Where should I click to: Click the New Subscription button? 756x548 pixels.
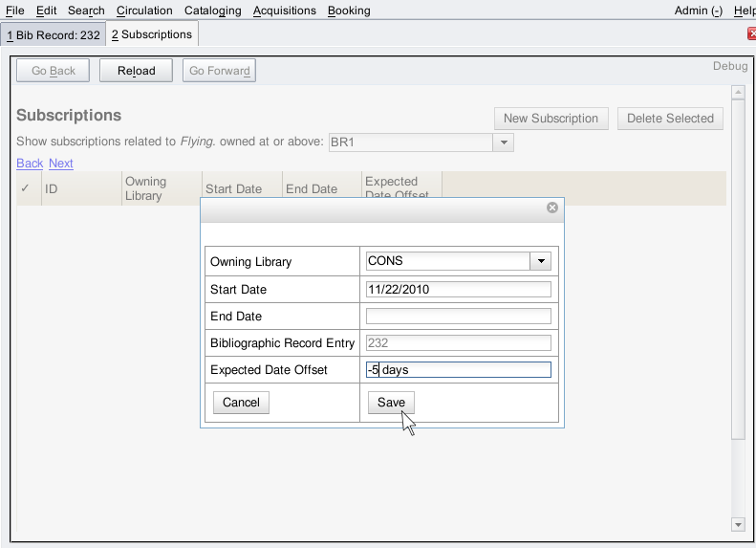tap(551, 119)
